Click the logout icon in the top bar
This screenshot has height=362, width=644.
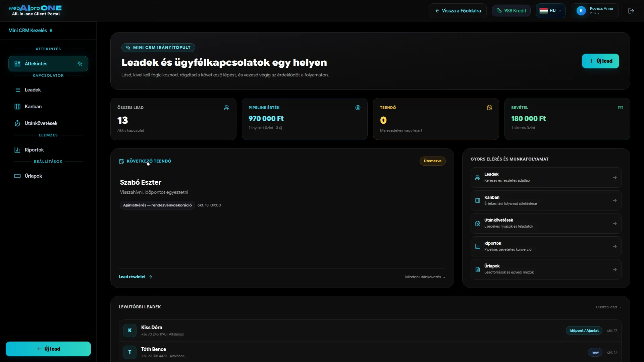[x=631, y=11]
